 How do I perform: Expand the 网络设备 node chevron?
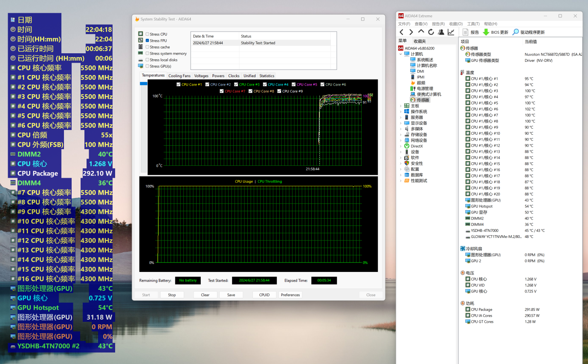tap(400, 140)
